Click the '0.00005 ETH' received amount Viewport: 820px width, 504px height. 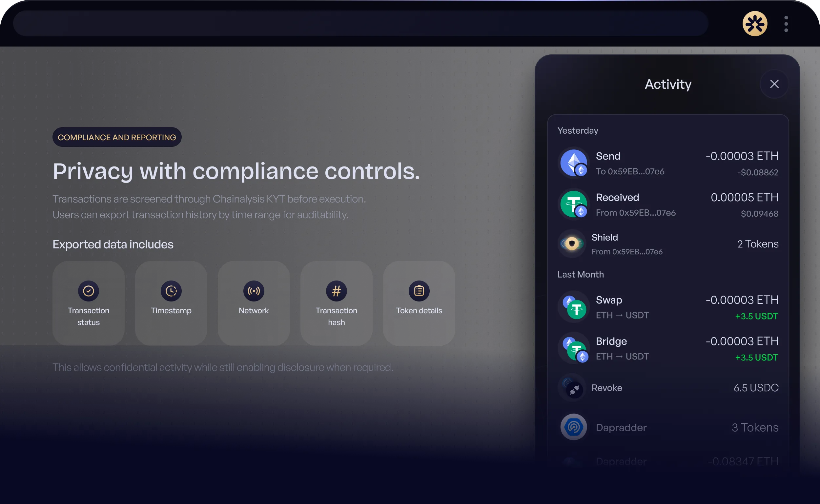(744, 197)
